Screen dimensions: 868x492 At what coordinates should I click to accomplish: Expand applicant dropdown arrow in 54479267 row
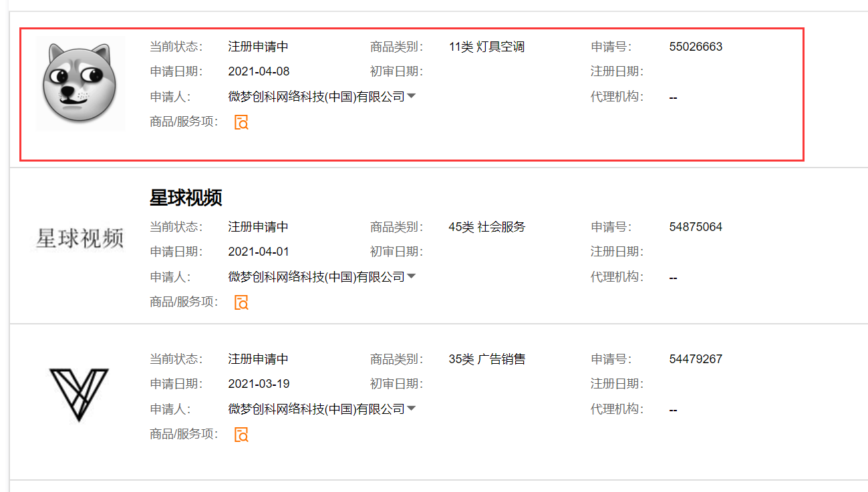click(x=412, y=409)
